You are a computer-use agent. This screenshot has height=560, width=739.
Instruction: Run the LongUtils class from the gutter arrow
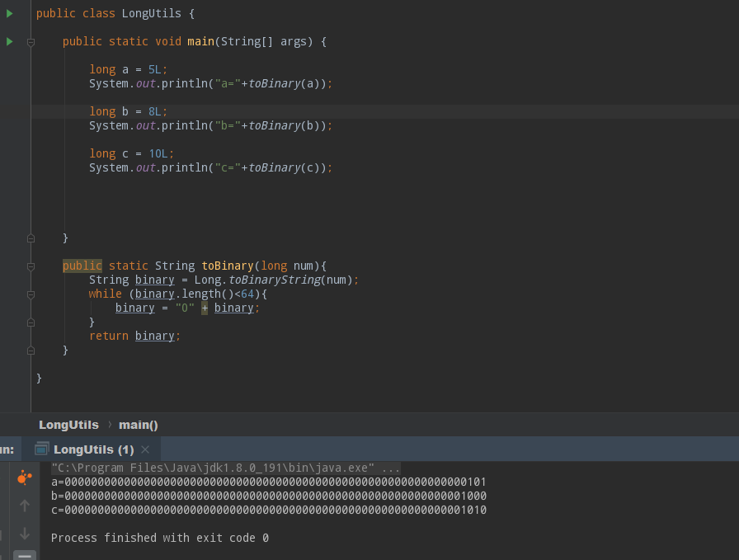(x=9, y=14)
